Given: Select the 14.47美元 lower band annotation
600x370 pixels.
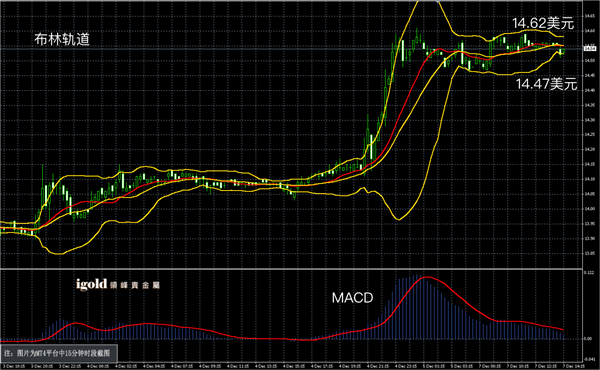Looking at the screenshot, I should 546,84.
